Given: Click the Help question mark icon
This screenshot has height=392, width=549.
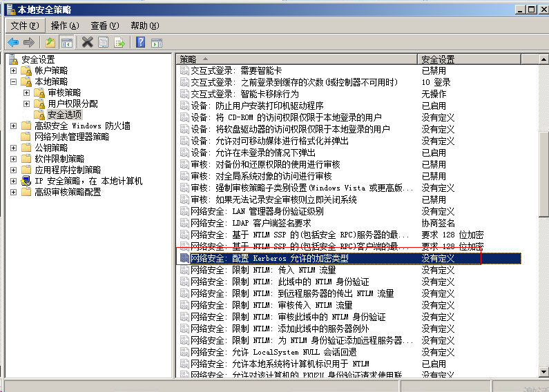Looking at the screenshot, I should [x=140, y=43].
